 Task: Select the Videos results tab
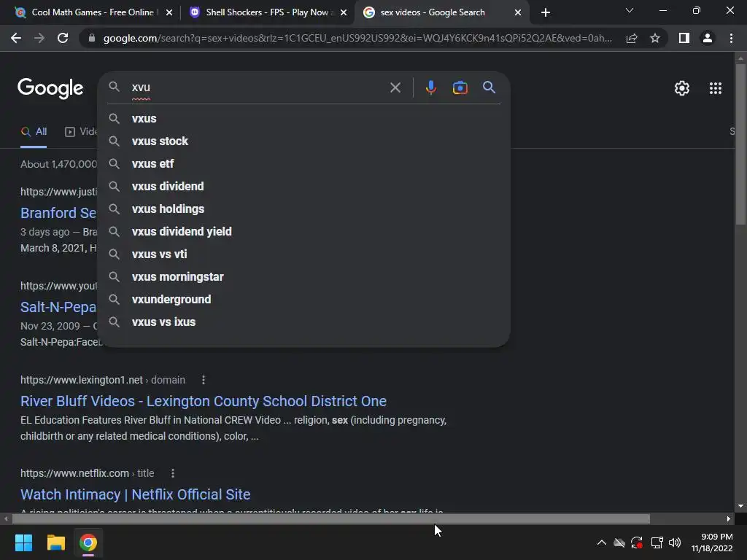pos(81,132)
